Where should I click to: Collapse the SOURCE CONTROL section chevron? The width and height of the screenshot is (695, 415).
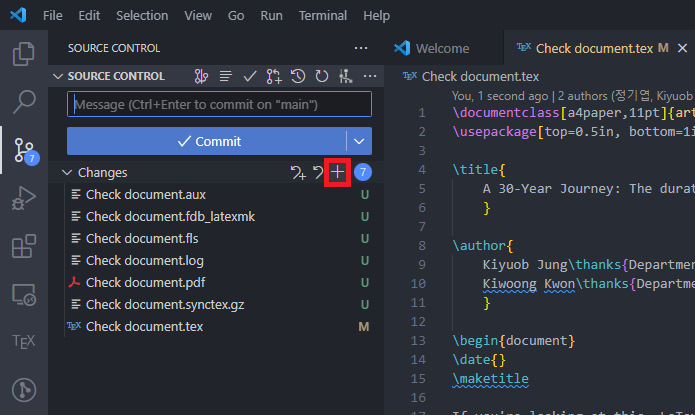(58, 76)
